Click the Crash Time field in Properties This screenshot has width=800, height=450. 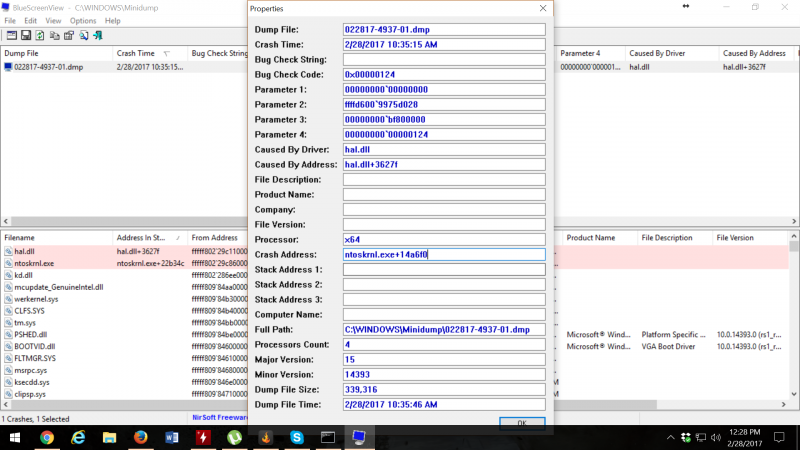[444, 44]
